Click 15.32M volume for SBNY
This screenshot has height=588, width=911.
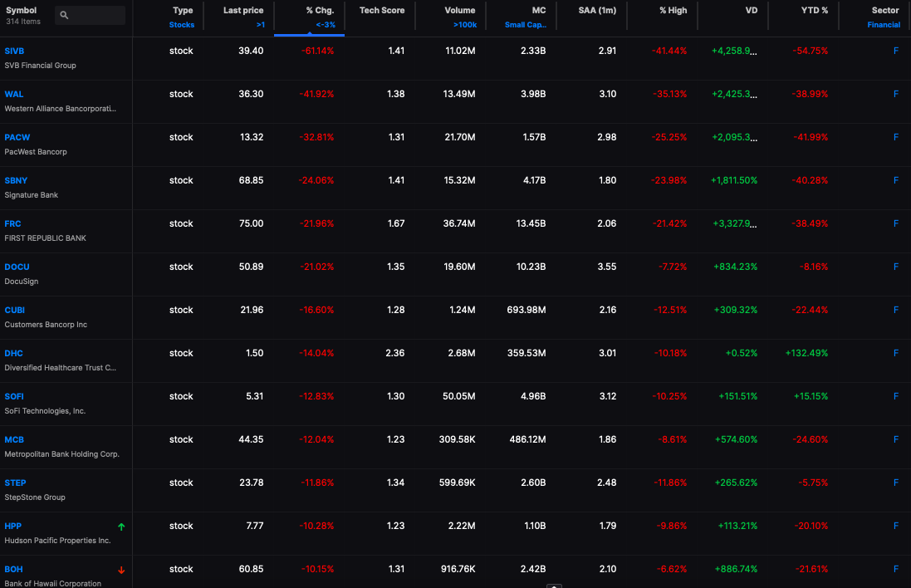(459, 181)
